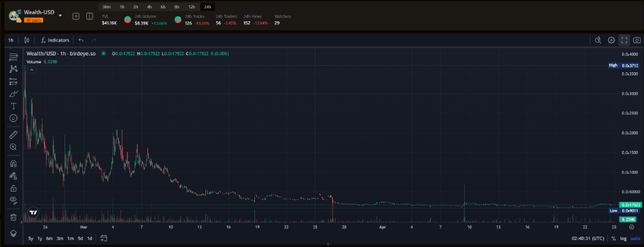Select the Text annotation tool
The image size is (644, 247).
(x=13, y=106)
